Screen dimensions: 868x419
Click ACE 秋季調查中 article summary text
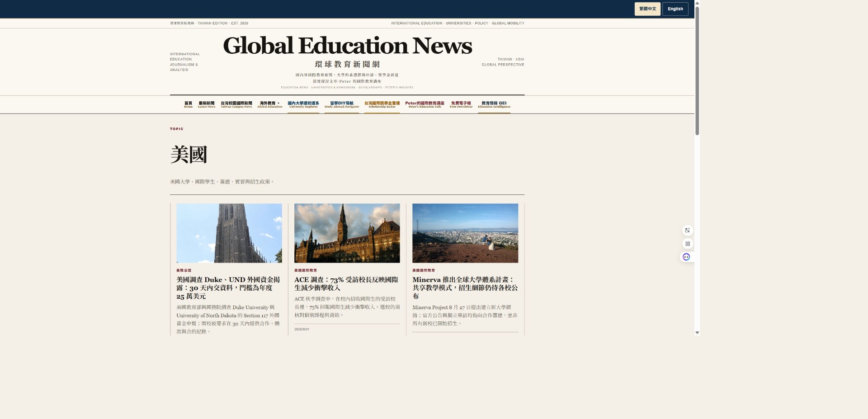click(347, 307)
